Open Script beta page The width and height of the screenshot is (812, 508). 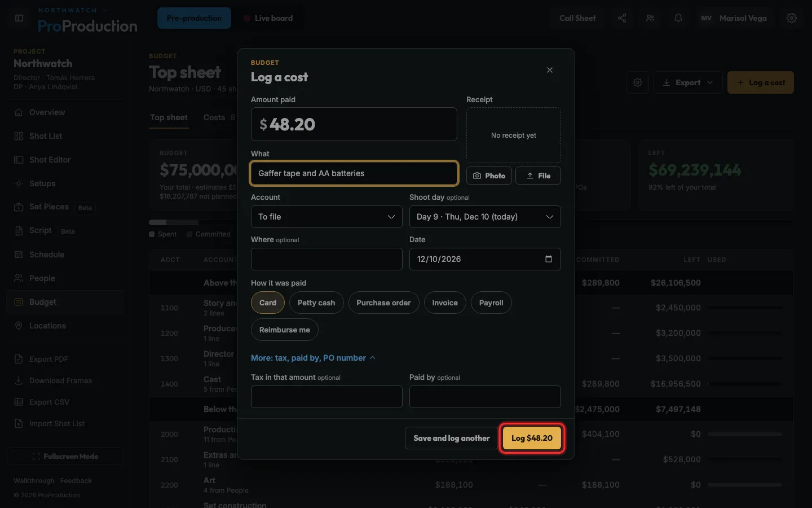click(65, 231)
